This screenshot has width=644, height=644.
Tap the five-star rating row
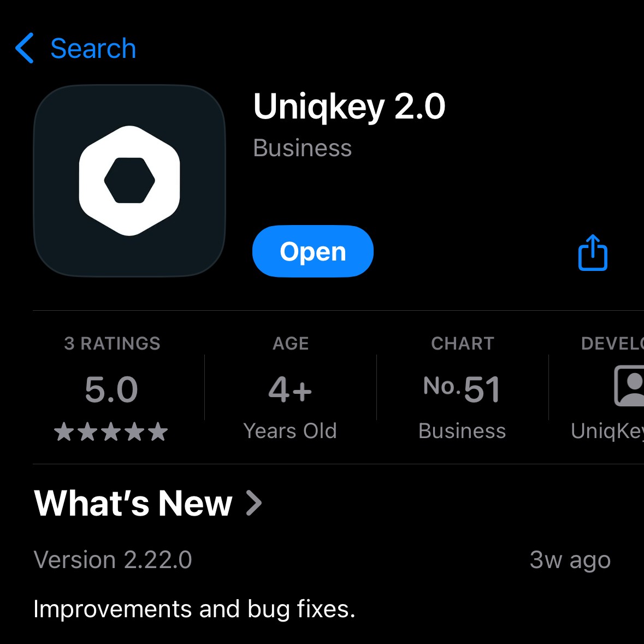point(111,432)
